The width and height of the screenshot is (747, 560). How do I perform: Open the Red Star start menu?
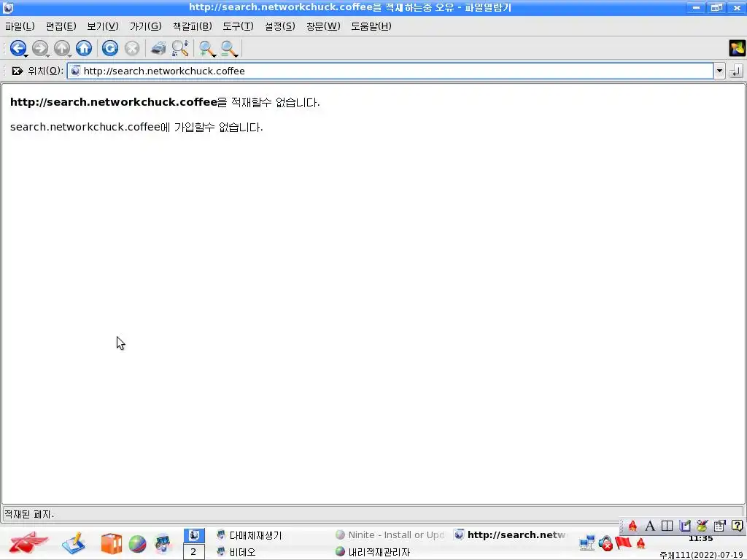coord(28,542)
